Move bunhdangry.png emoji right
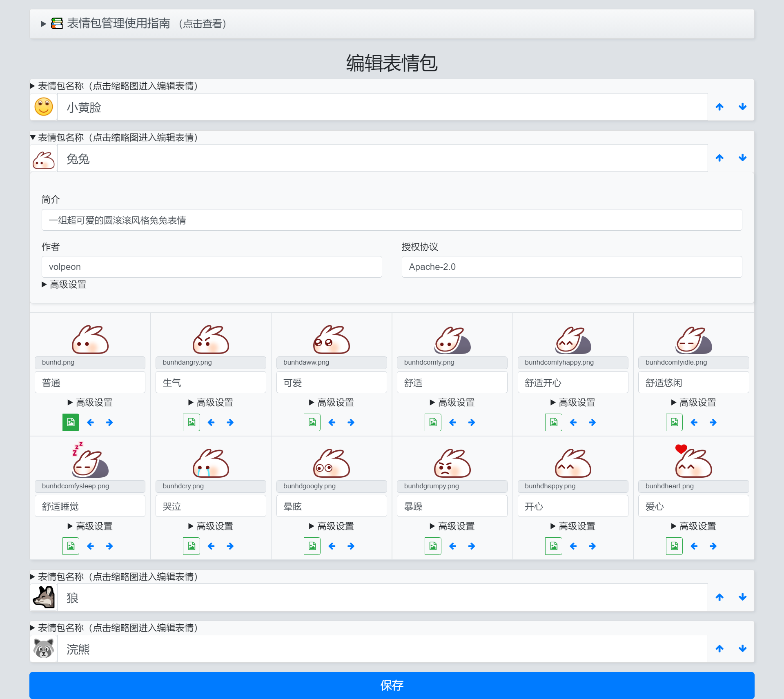The image size is (784, 699). [230, 422]
